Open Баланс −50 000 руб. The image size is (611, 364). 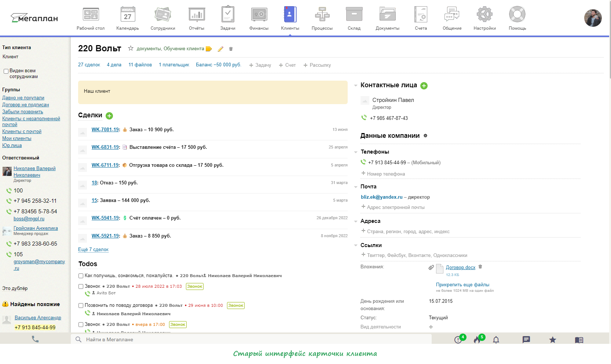coord(219,65)
